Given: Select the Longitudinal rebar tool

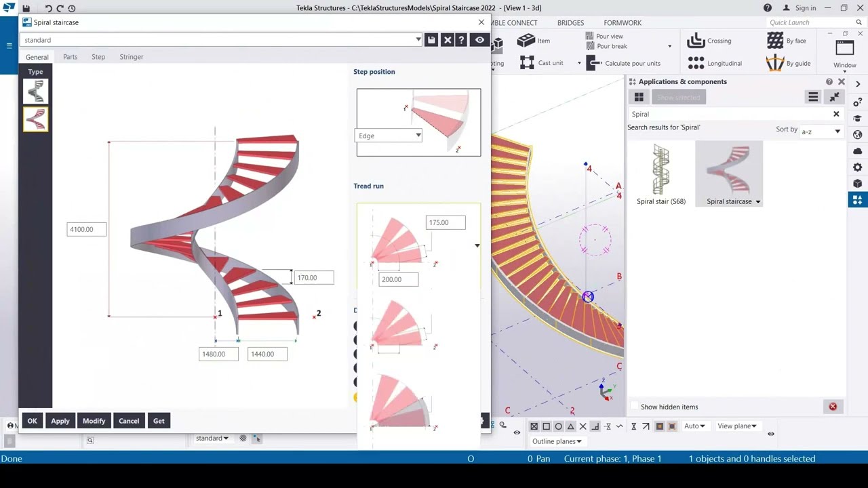Looking at the screenshot, I should [714, 63].
